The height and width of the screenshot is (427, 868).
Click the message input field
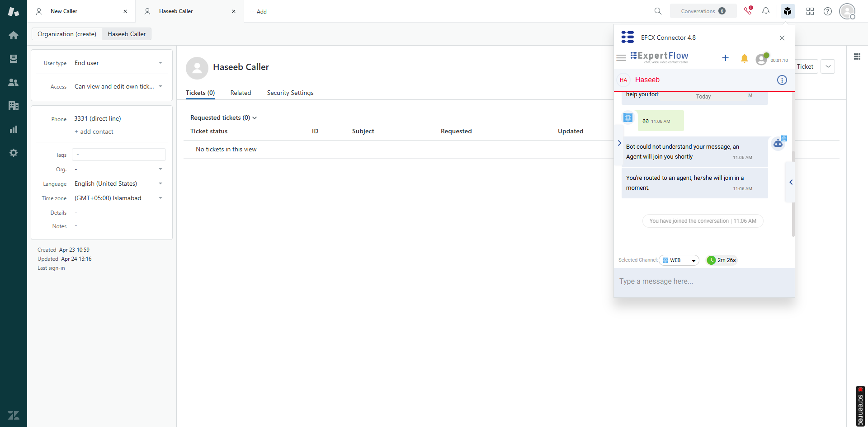[x=703, y=282]
